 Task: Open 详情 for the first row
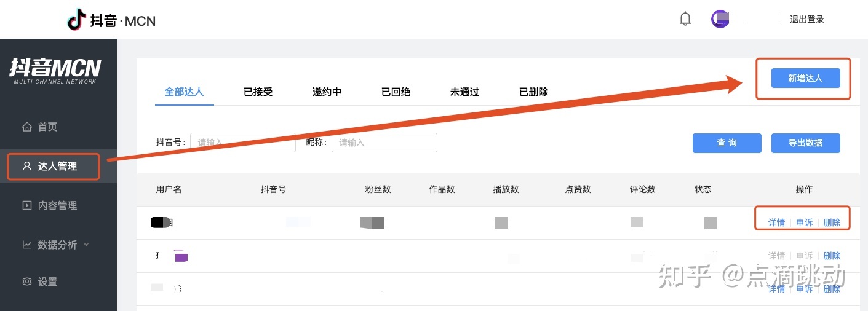[776, 222]
